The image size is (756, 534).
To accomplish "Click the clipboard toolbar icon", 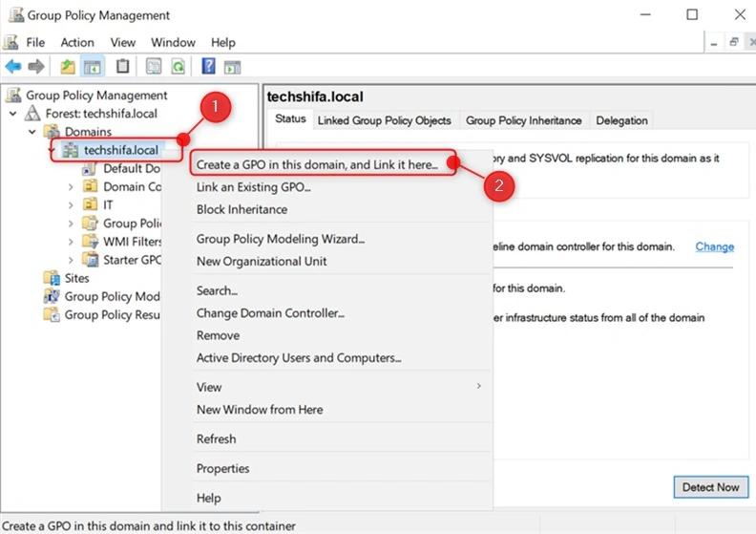I will [x=122, y=66].
